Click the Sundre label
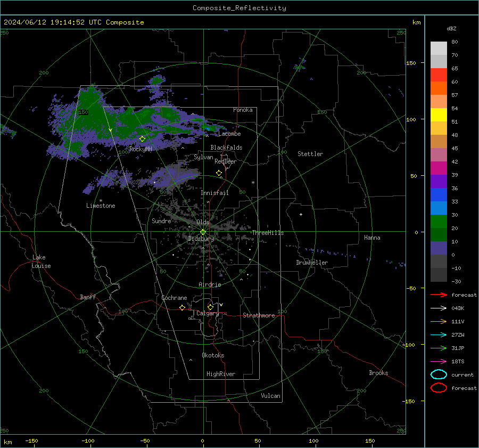The image size is (479, 448). tap(161, 221)
